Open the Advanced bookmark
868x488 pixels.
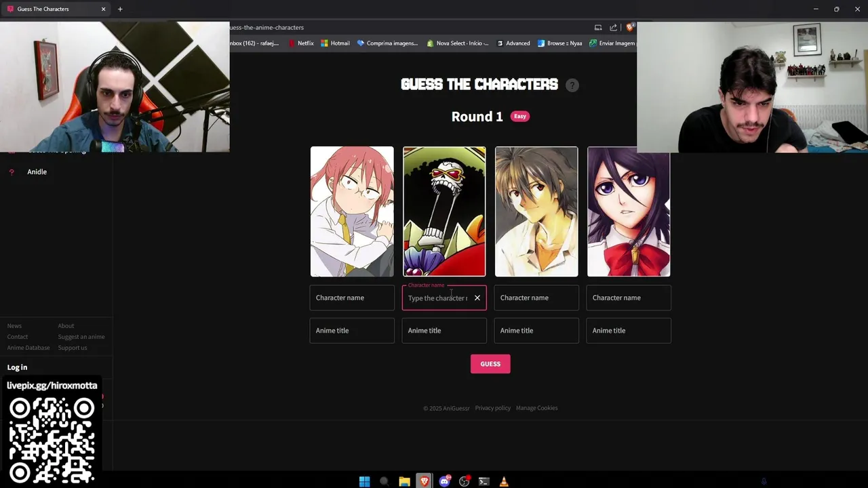[513, 43]
